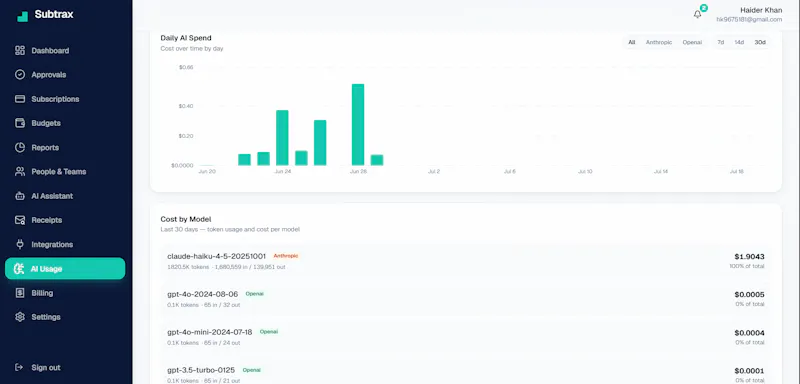The width and height of the screenshot is (800, 384).
Task: Click the Daily AI Spend heading
Action: (186, 38)
